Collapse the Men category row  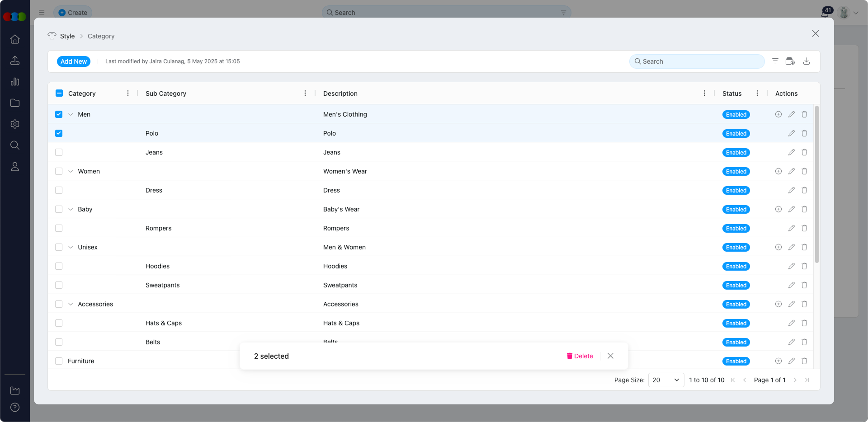click(x=71, y=114)
